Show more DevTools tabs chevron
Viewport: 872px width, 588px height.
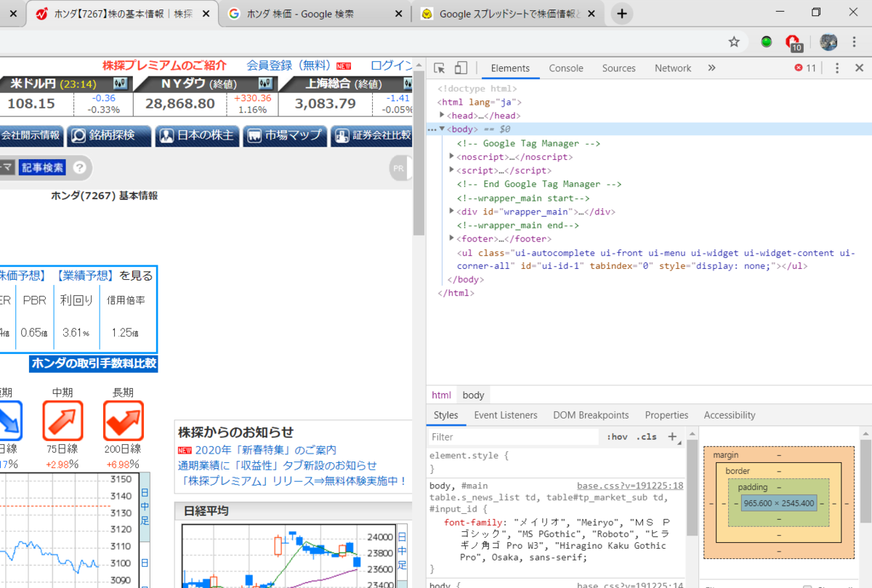coord(711,68)
